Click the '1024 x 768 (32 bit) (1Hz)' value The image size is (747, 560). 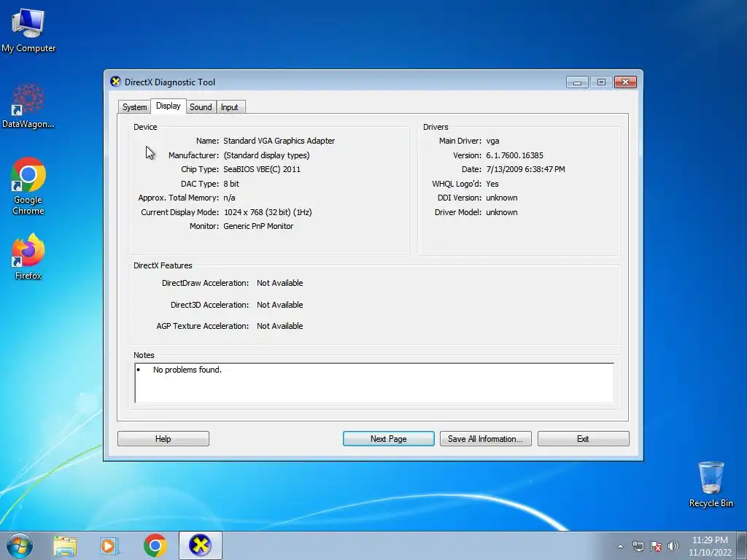click(x=268, y=212)
